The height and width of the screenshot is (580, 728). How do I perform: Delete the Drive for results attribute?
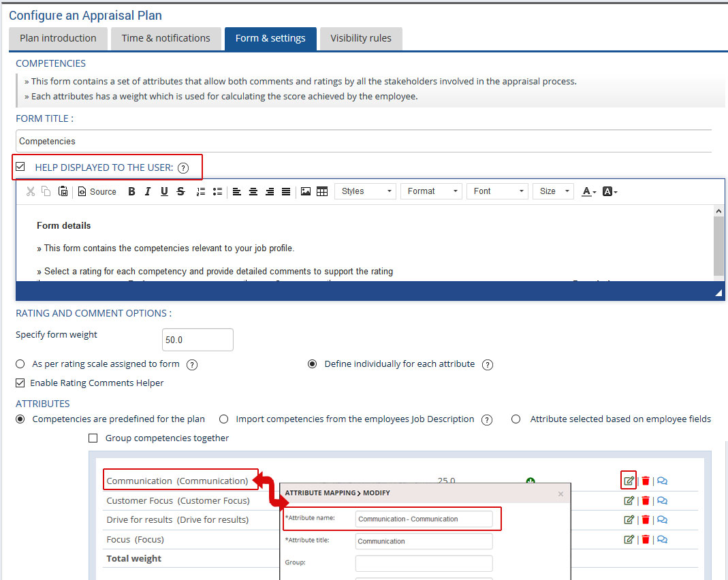pos(646,519)
